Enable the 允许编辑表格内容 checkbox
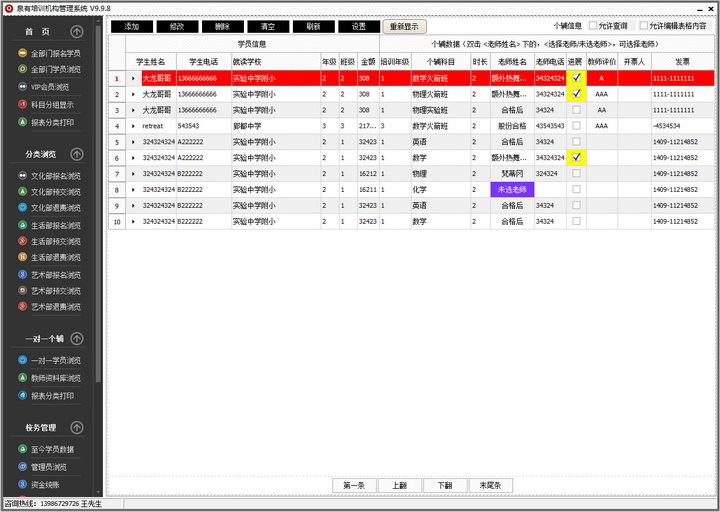This screenshot has width=720, height=512. point(644,26)
